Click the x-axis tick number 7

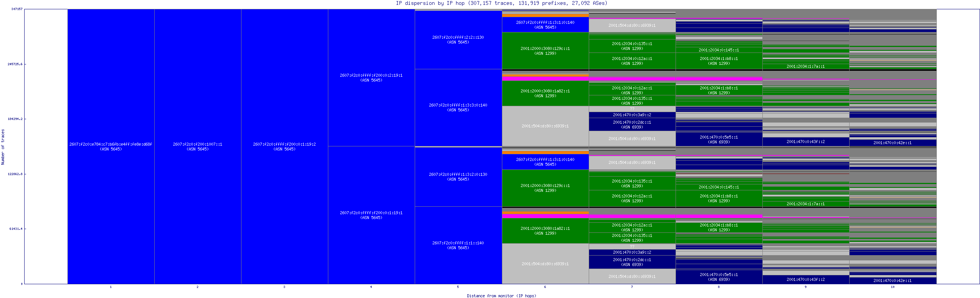pos(632,287)
